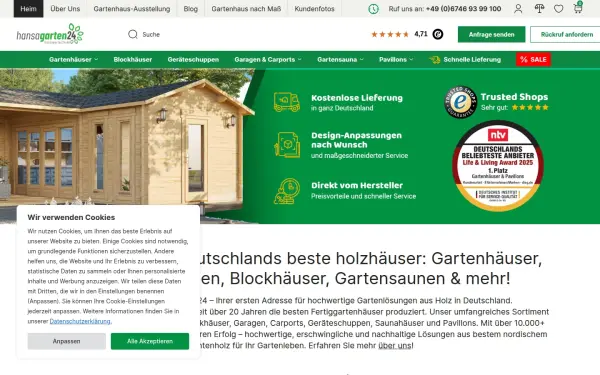Expand the Gartenhäuser dropdown menu
This screenshot has width=600, height=375.
73,59
